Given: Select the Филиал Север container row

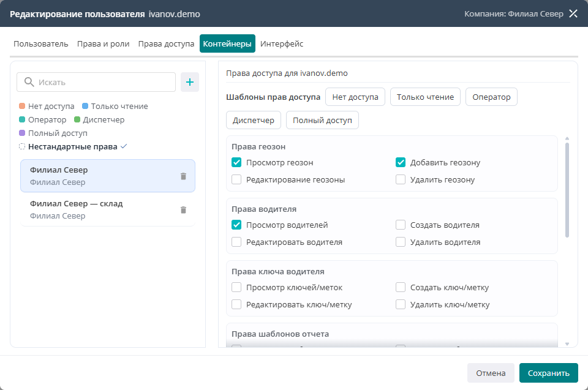Looking at the screenshot, I should 108,176.
